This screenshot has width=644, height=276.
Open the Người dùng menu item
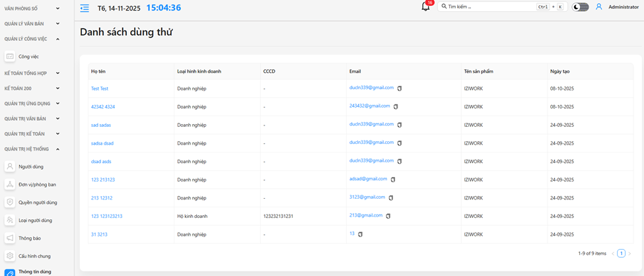[x=30, y=167]
